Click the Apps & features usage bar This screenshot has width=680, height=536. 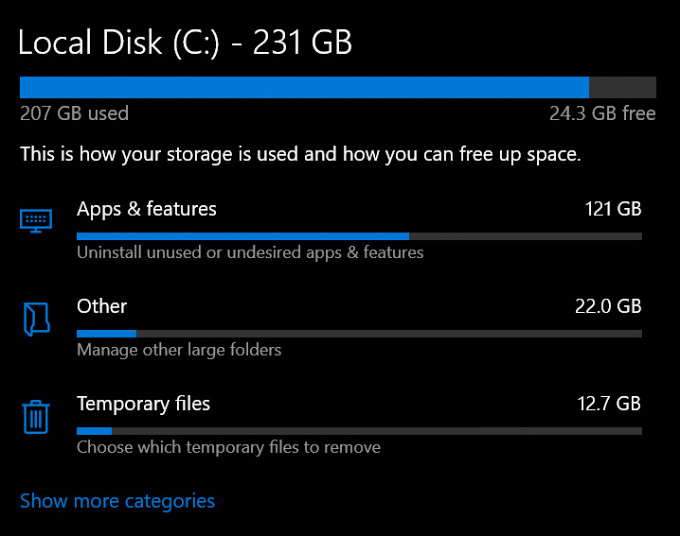click(359, 236)
